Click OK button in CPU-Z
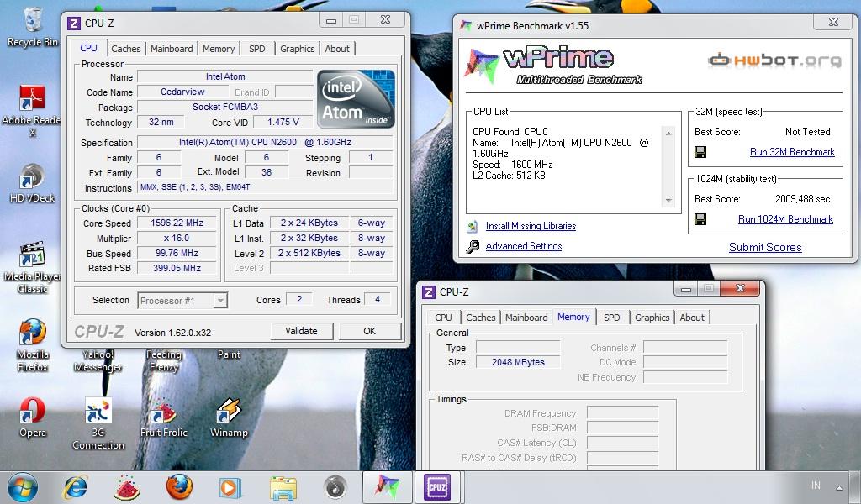The image size is (861, 504). pos(370,331)
